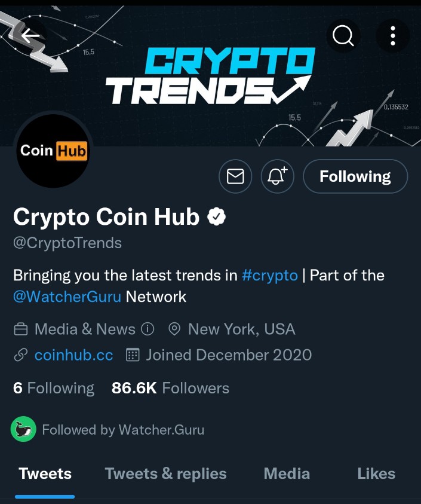
Task: Open Followed by Watcher.Guru text
Action: point(123,430)
